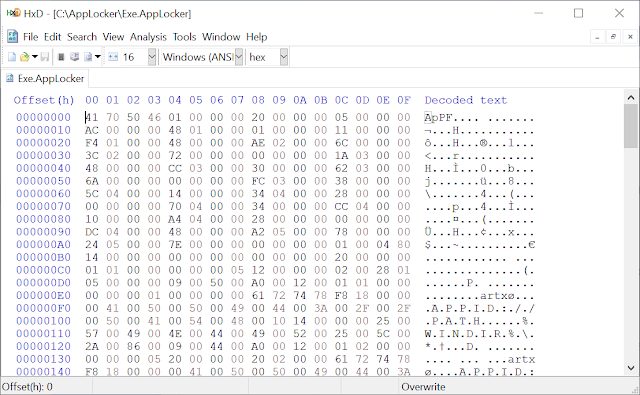Open the Analysis menu
Screen dimensions: 640x395
click(148, 37)
